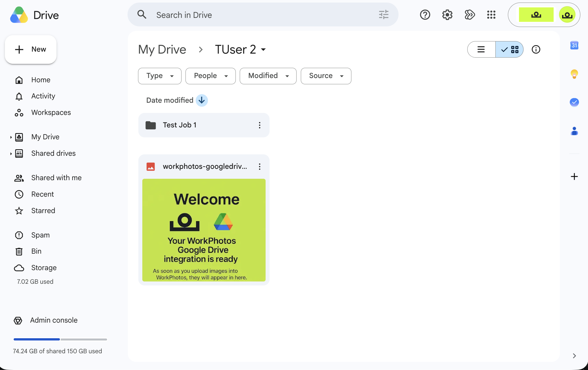This screenshot has height=370, width=588.
Task: Click the red image file-type icon
Action: point(151,167)
